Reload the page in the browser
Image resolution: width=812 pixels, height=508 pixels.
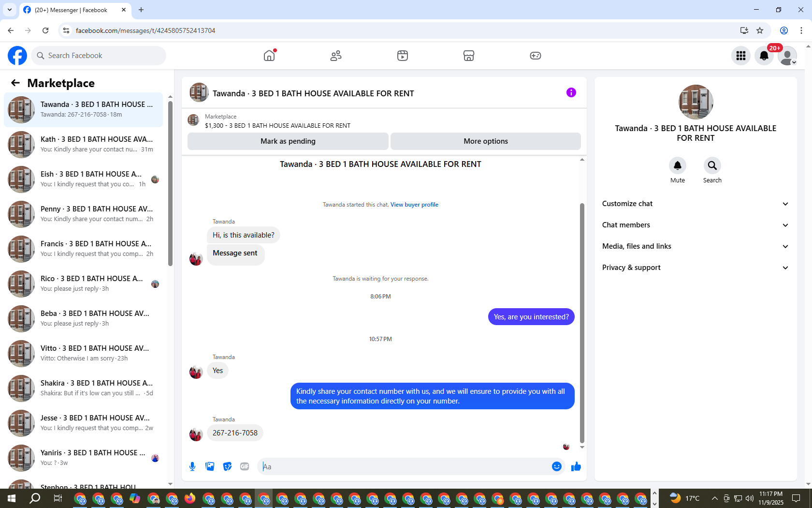click(x=45, y=30)
